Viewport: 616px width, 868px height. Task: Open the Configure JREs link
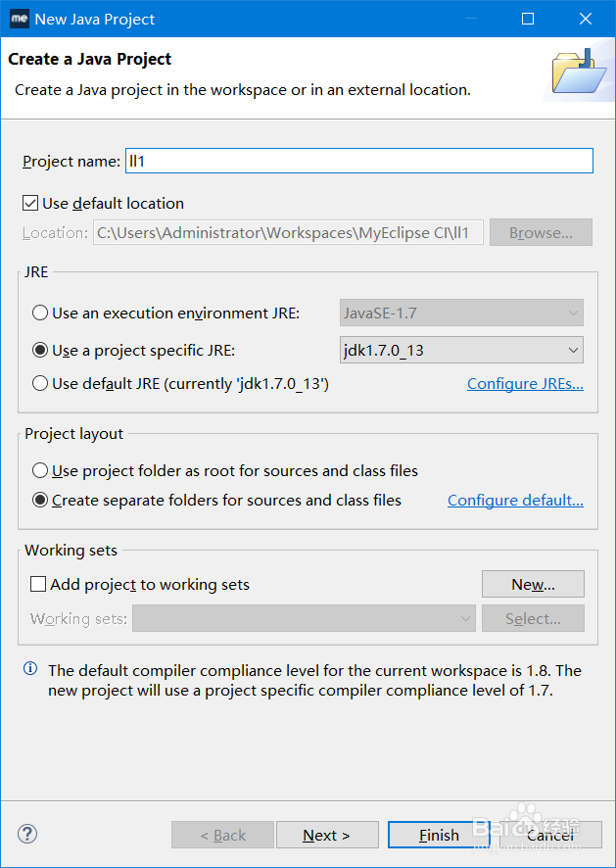525,384
